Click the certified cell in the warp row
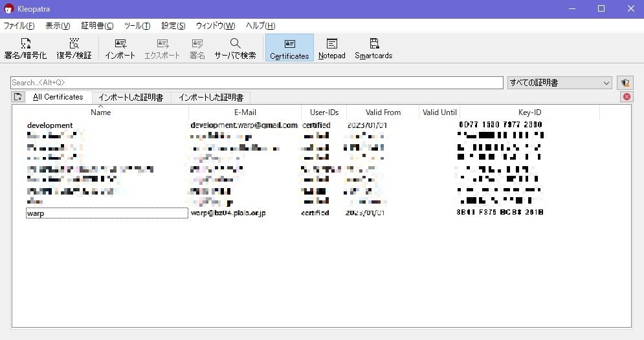Viewport: 644px width, 340px height. 315,213
